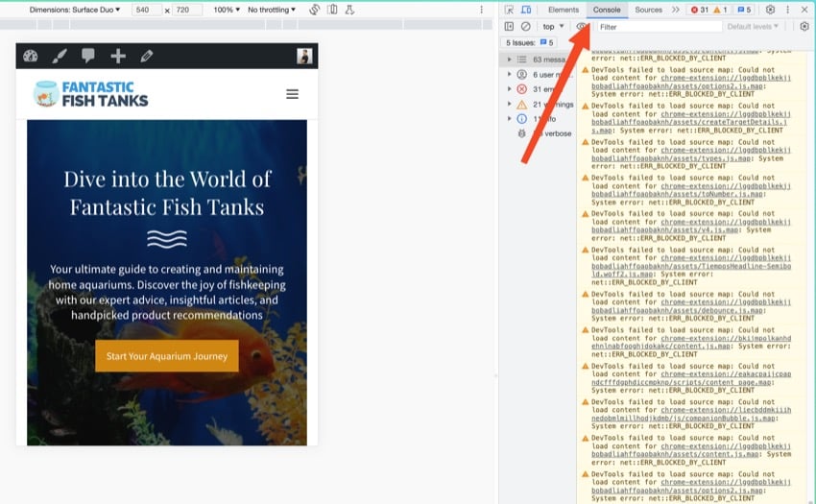Click the plus icon to add new content

point(118,56)
